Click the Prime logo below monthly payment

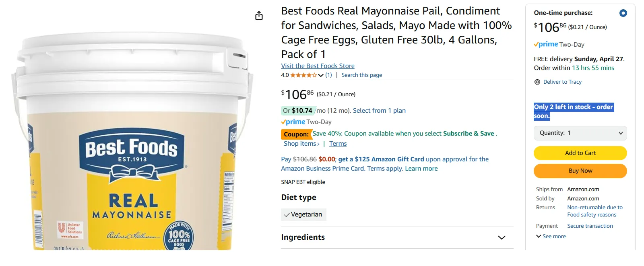tap(293, 122)
